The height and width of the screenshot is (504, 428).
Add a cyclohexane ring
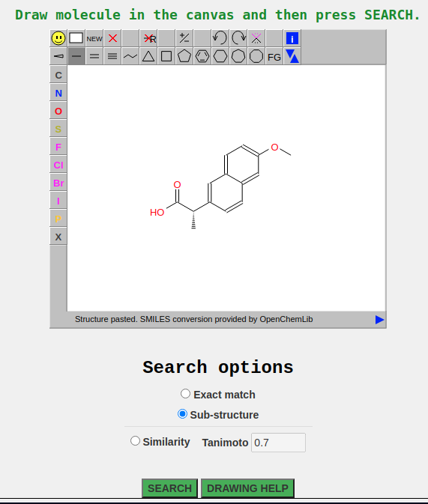coord(220,57)
